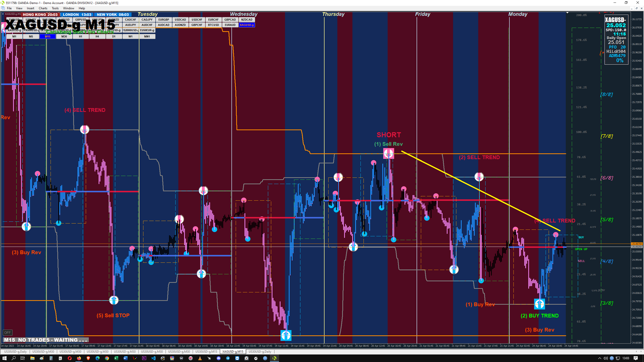Open Firefox from the taskbar

(79, 358)
